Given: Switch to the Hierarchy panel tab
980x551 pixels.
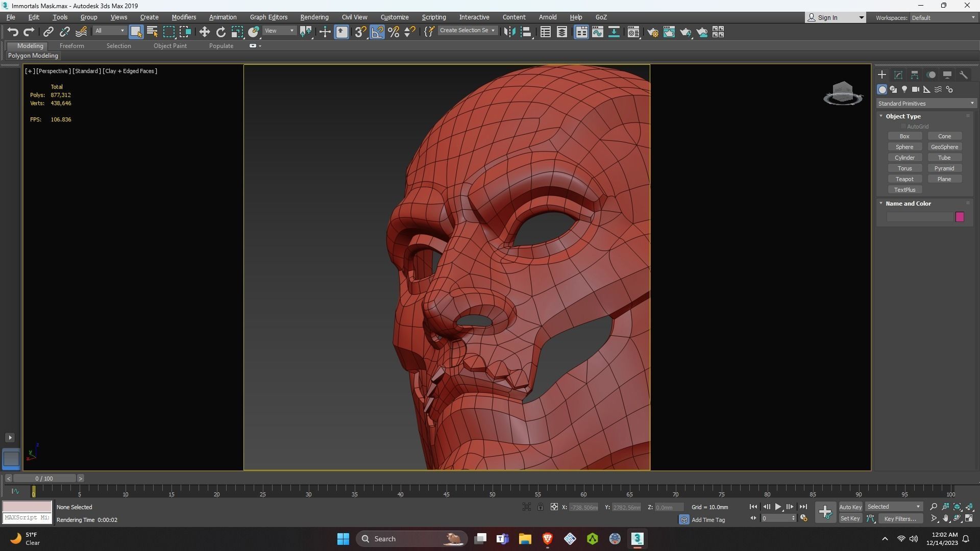Looking at the screenshot, I should point(915,74).
